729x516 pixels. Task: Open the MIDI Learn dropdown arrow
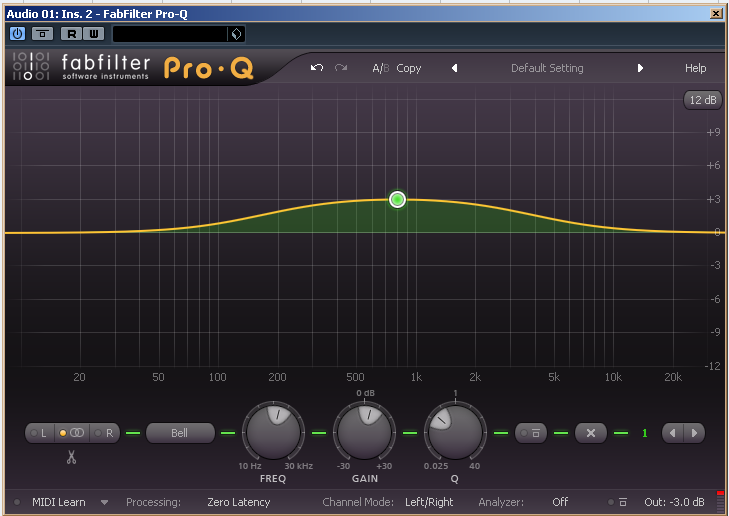point(105,503)
